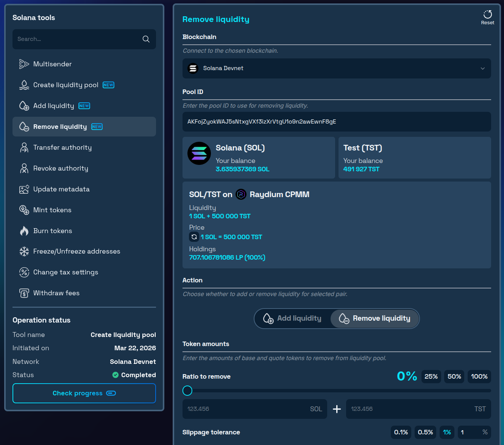504x445 pixels.
Task: Open the Solana Devnet blockchain dropdown
Action: point(337,69)
